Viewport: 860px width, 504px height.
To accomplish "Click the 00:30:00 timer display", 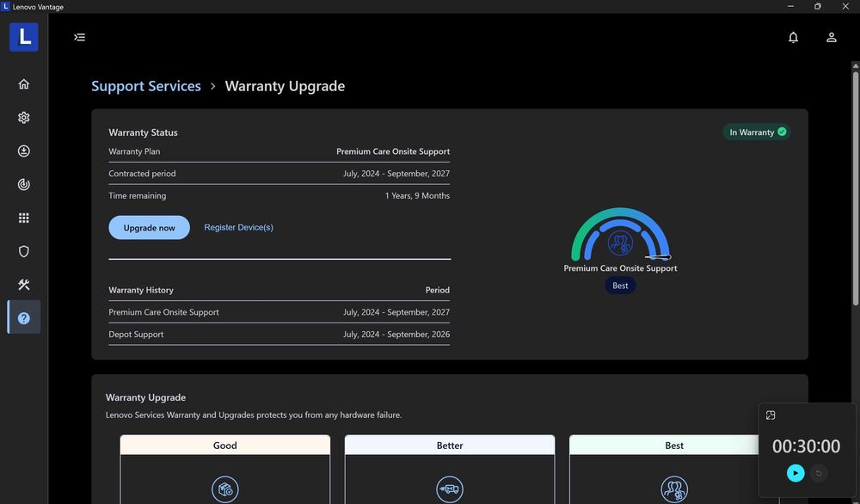I will click(807, 446).
